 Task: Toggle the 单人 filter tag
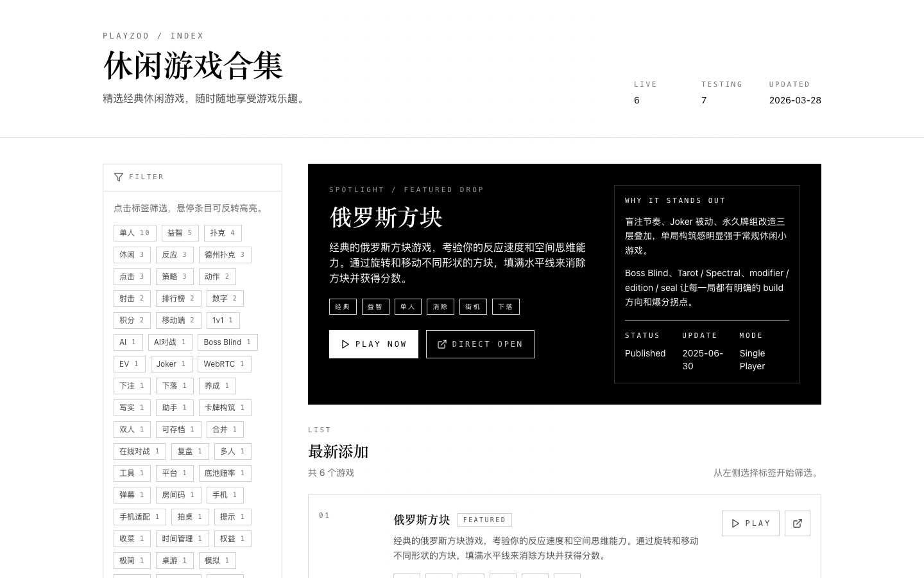(x=135, y=232)
